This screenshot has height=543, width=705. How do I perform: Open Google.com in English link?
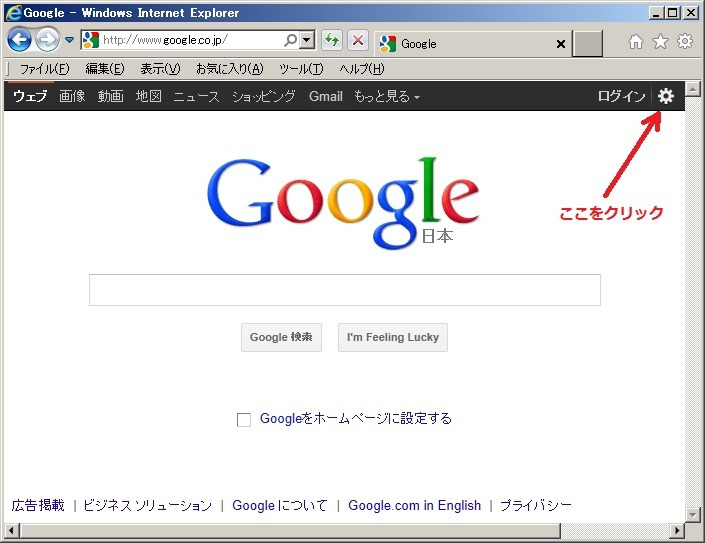[x=415, y=505]
